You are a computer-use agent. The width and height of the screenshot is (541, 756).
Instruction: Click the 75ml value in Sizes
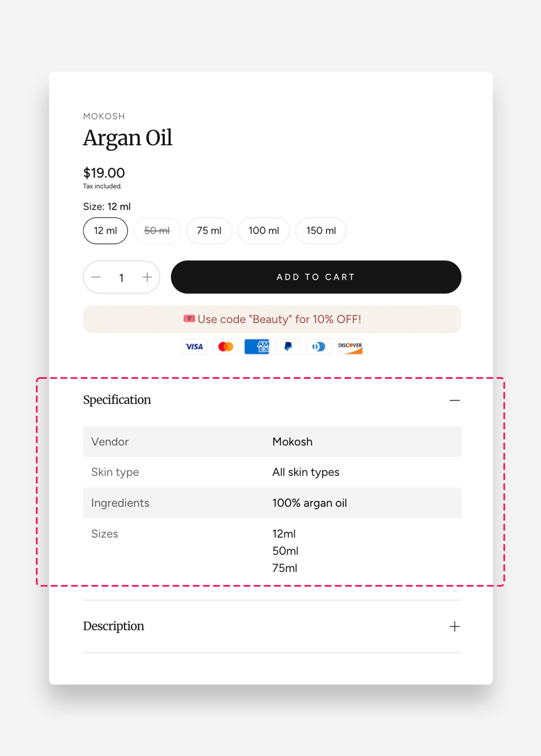(x=285, y=568)
